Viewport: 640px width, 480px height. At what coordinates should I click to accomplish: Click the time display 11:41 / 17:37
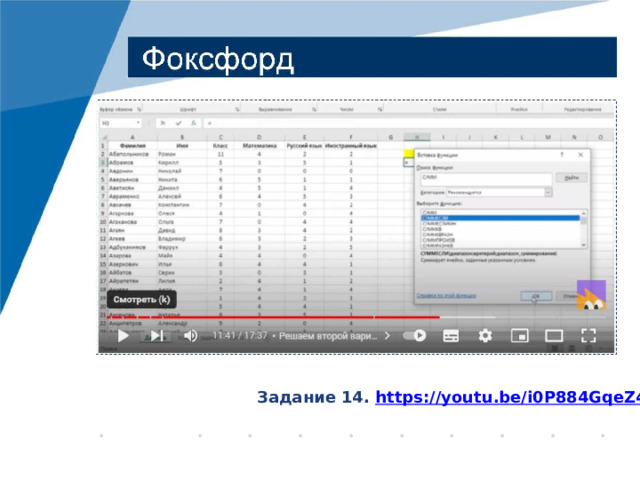pos(240,336)
